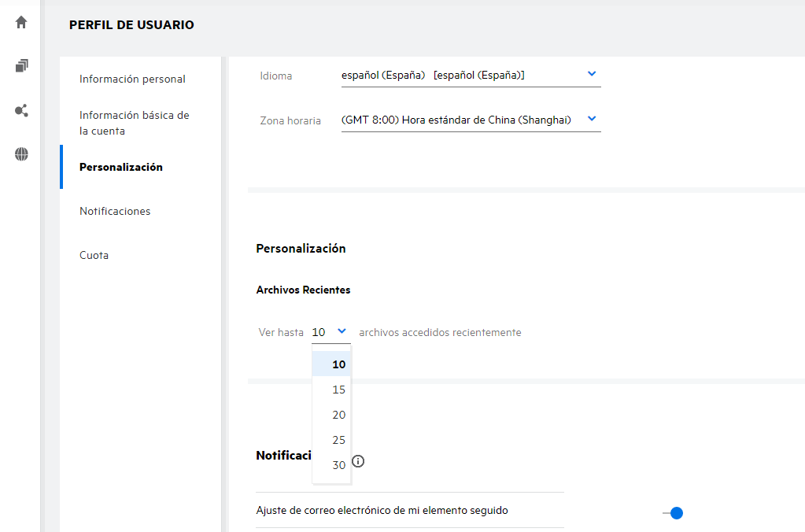Toggle followed element email setting switch
The width and height of the screenshot is (805, 532).
(673, 513)
